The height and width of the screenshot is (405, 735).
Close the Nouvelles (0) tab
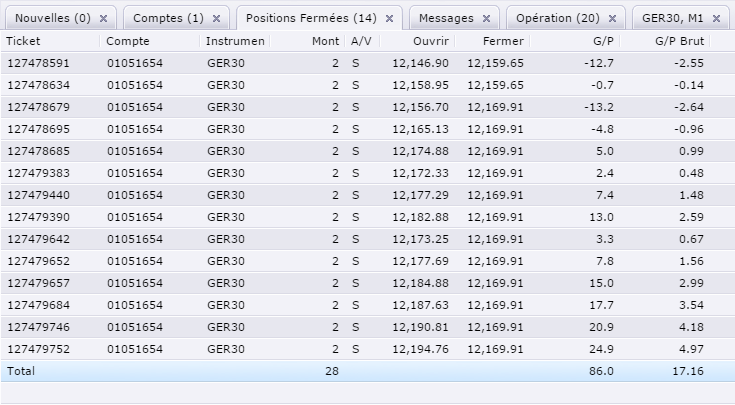click(104, 19)
